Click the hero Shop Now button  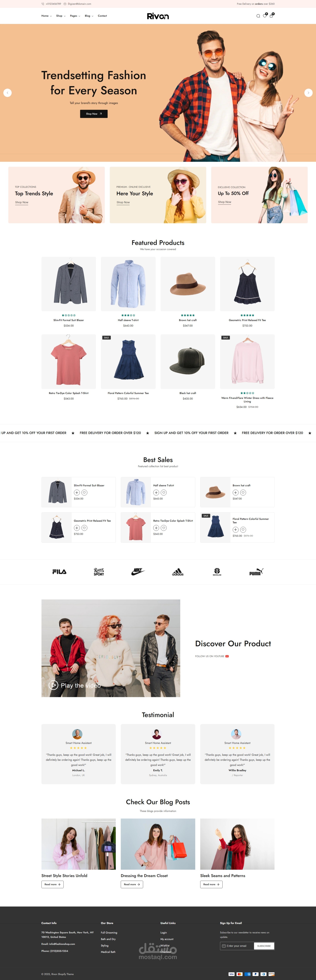pos(93,114)
